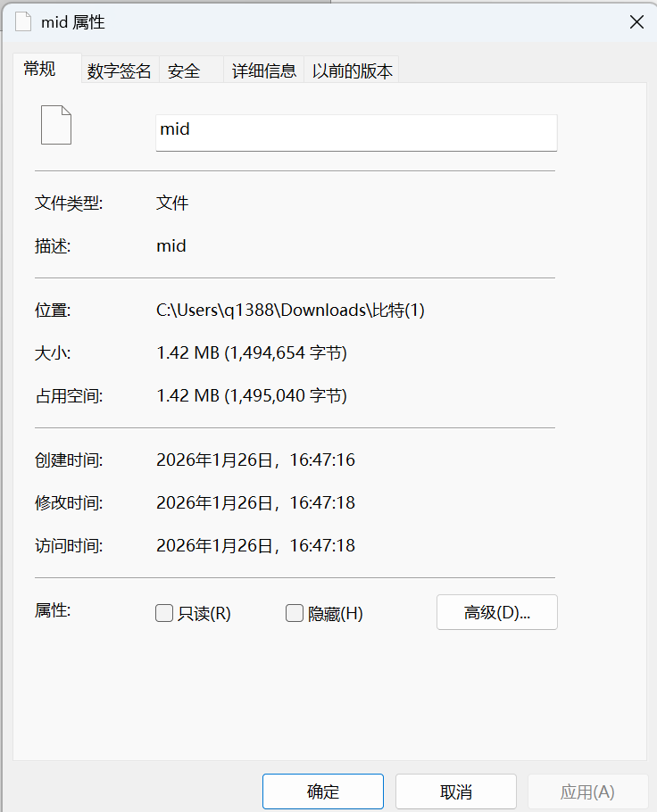Go to the 详细信息 tab
This screenshot has height=812, width=657.
point(264,71)
